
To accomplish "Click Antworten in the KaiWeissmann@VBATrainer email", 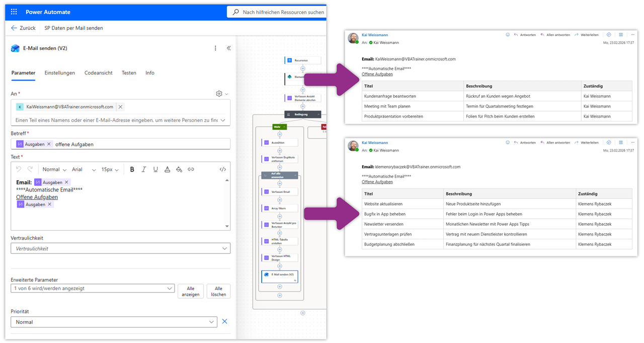I will pos(525,35).
